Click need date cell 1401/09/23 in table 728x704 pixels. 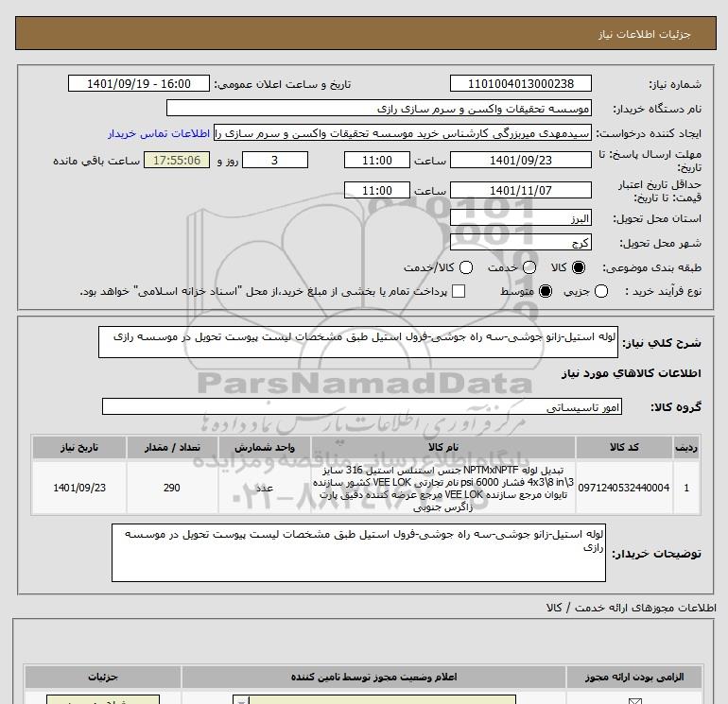coord(79,488)
